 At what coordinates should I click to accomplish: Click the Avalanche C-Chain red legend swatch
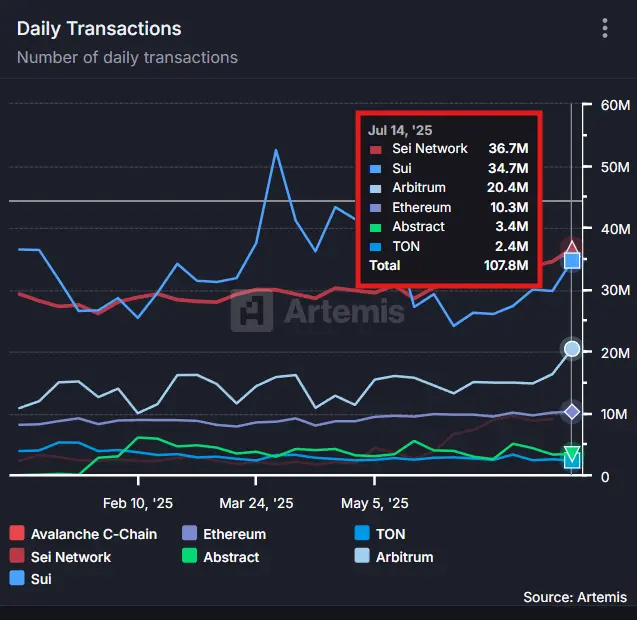tap(17, 533)
